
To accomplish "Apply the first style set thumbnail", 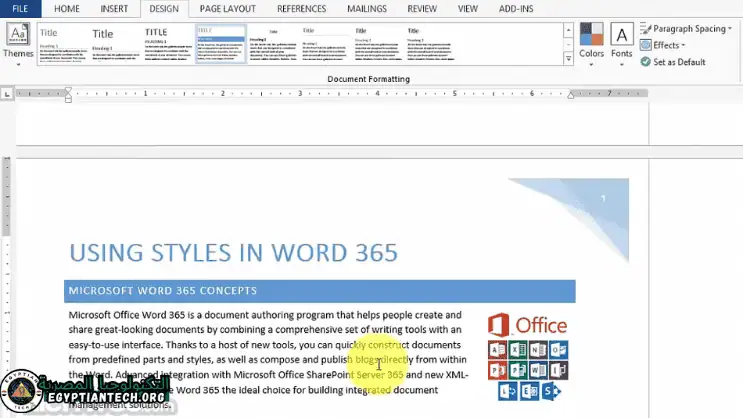I will point(62,44).
